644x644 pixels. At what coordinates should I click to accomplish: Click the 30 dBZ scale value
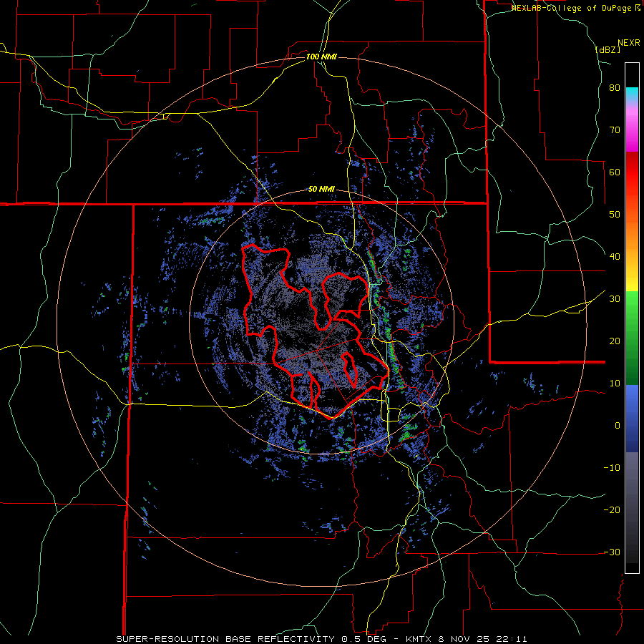tap(615, 299)
